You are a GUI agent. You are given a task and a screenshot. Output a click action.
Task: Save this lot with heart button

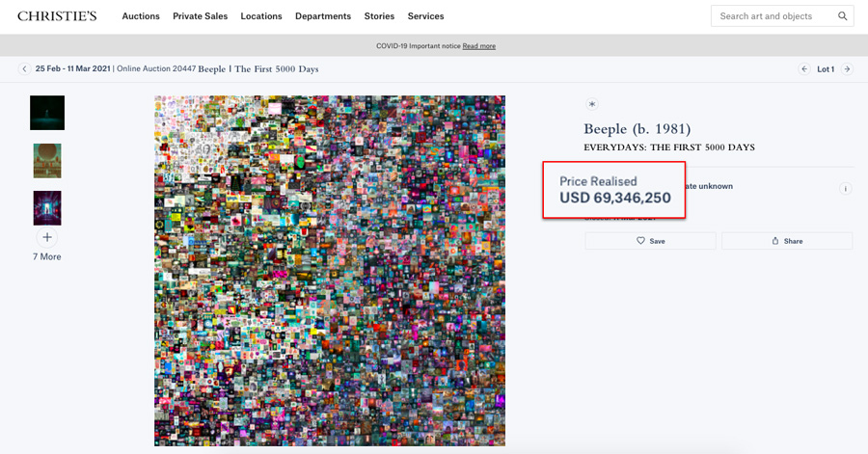(650, 241)
